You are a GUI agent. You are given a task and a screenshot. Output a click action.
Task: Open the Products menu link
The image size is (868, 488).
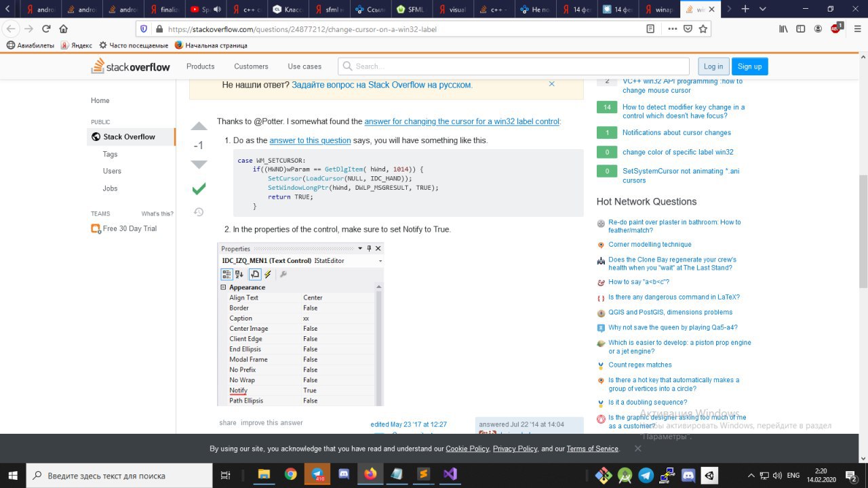pos(201,66)
